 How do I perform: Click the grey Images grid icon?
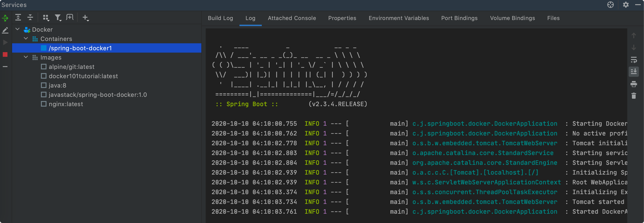(x=35, y=57)
